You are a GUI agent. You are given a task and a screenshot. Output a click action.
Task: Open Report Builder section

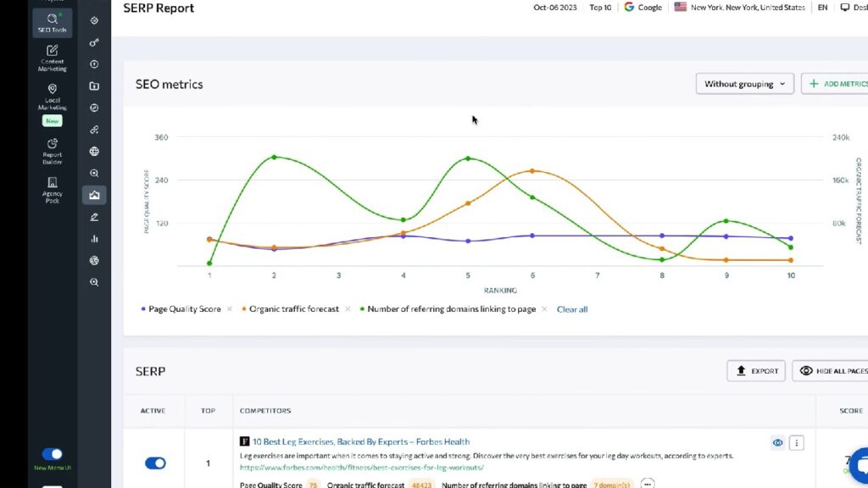click(x=52, y=151)
